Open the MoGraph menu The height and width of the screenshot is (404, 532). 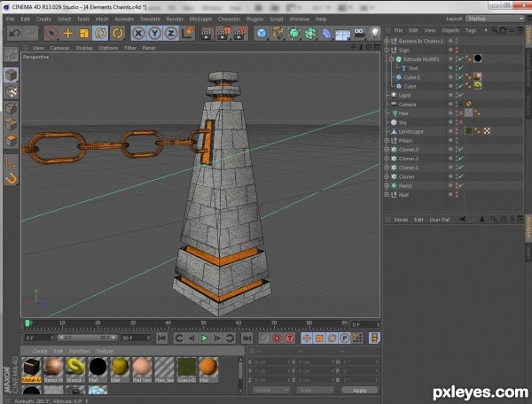click(200, 19)
